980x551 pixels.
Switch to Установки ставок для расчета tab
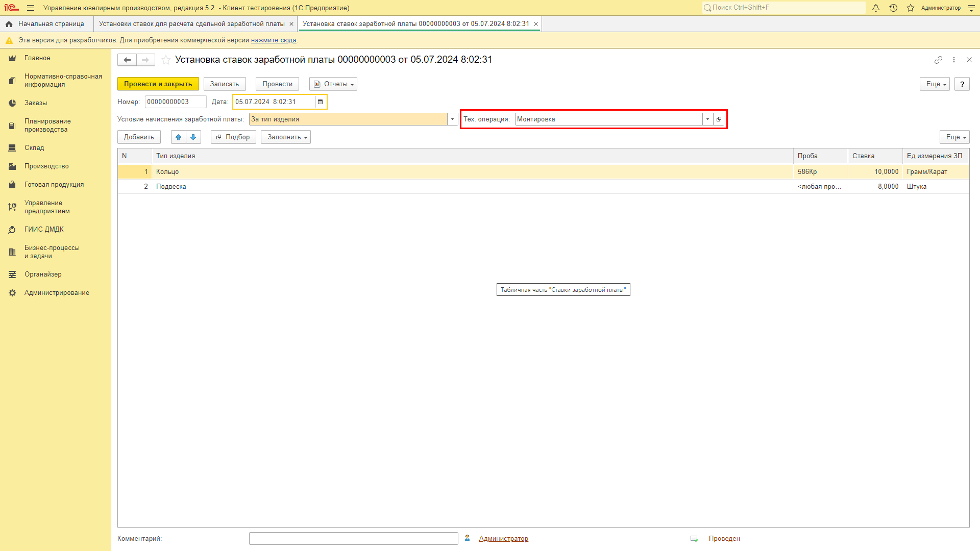coord(191,24)
